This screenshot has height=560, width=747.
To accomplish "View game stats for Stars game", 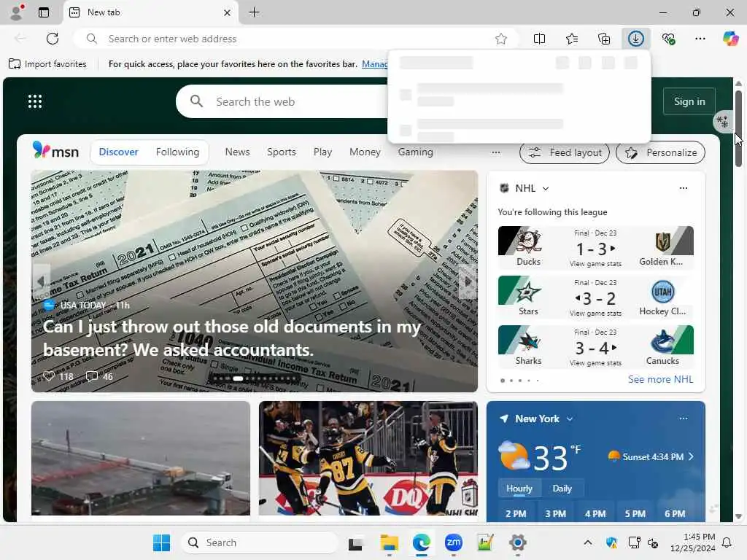I will (595, 314).
